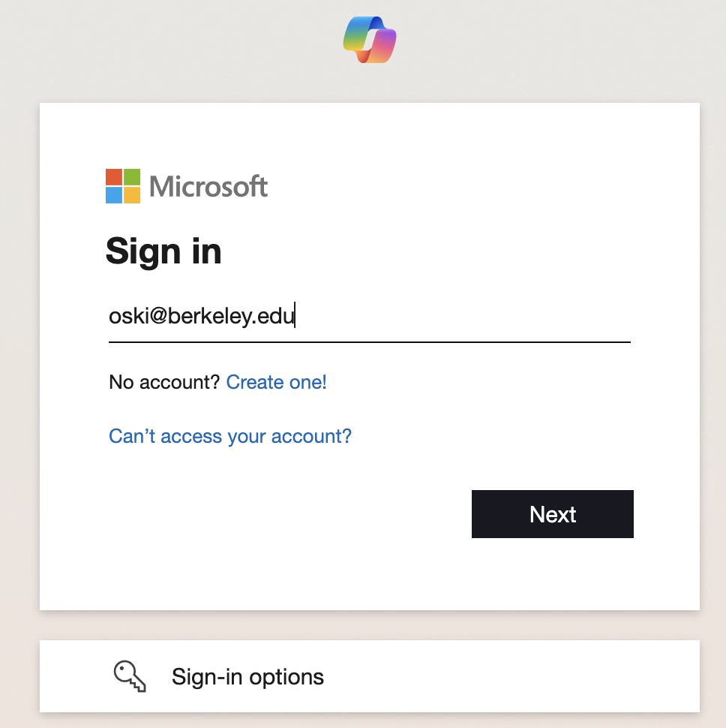This screenshot has height=728, width=726.
Task: Click the gray page background left of the Copilot logo
Action: 187,45
